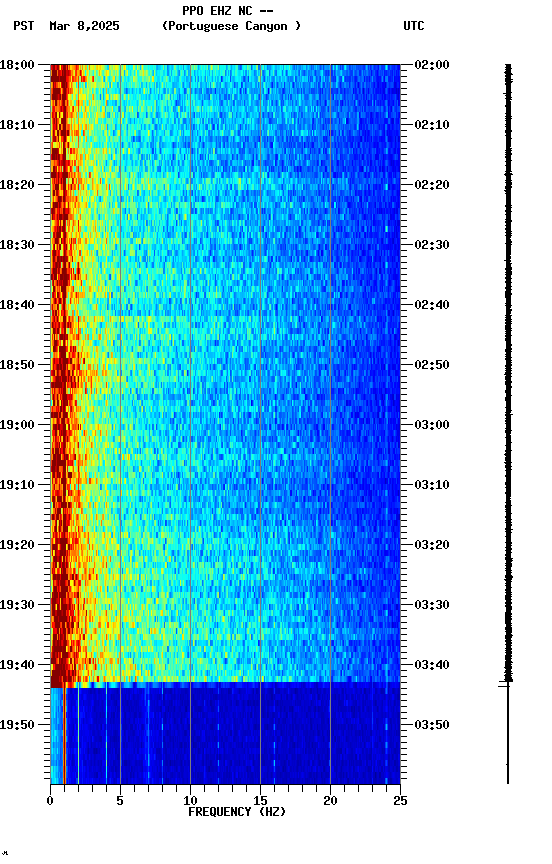Click the 02:20 UTC time label
552x864 pixels.
432,185
